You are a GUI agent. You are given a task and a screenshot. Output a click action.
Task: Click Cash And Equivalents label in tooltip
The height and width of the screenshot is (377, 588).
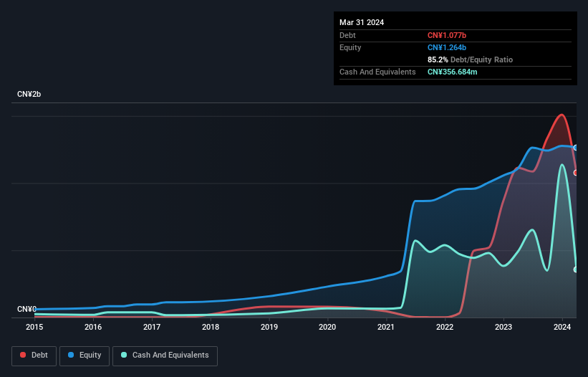pos(377,72)
